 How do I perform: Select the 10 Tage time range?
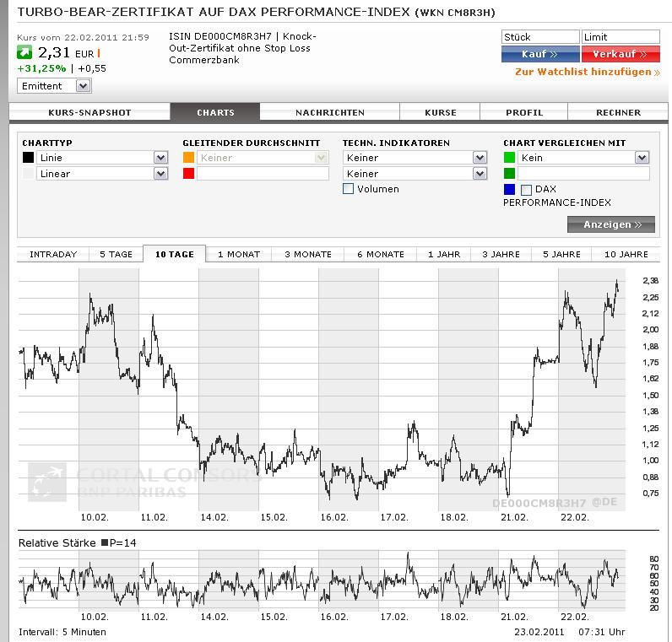[x=175, y=255]
